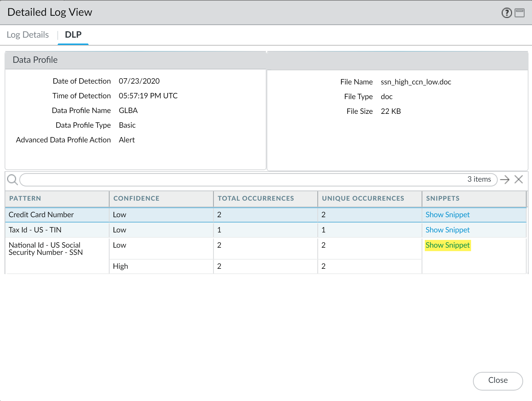Select the DLP tab

pos(73,35)
